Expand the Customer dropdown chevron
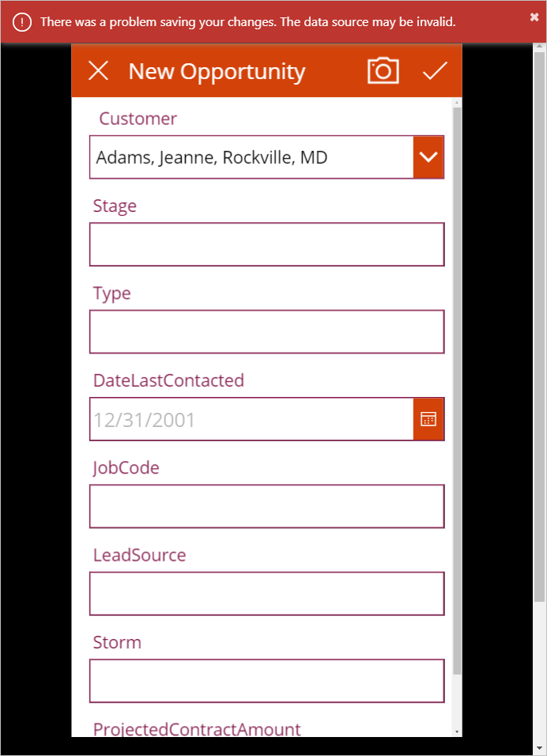Image resolution: width=547 pixels, height=756 pixels. (428, 157)
